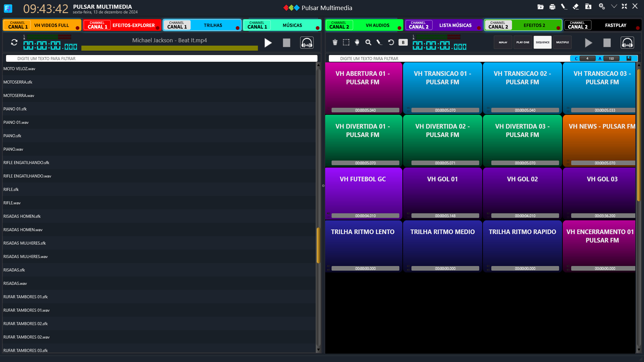Select the hand move tool
This screenshot has height=362, width=644.
coord(357,42)
